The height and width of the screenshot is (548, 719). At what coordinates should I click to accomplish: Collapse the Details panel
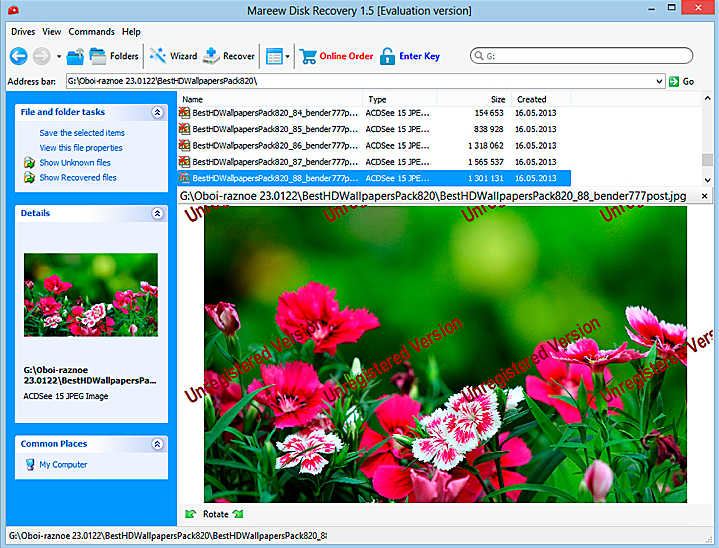pyautogui.click(x=157, y=213)
